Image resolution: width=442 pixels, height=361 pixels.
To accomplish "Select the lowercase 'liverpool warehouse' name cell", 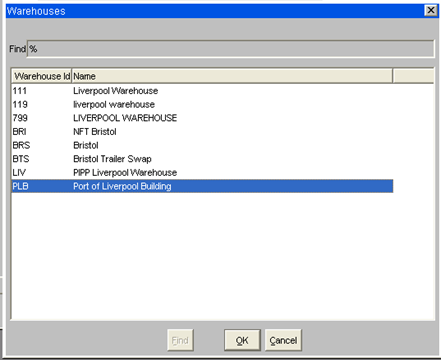I will point(114,104).
